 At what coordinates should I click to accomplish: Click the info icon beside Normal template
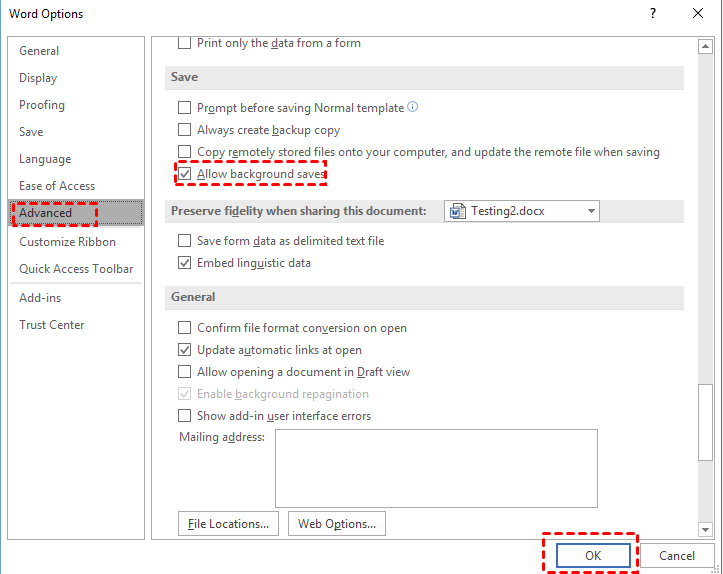click(413, 107)
